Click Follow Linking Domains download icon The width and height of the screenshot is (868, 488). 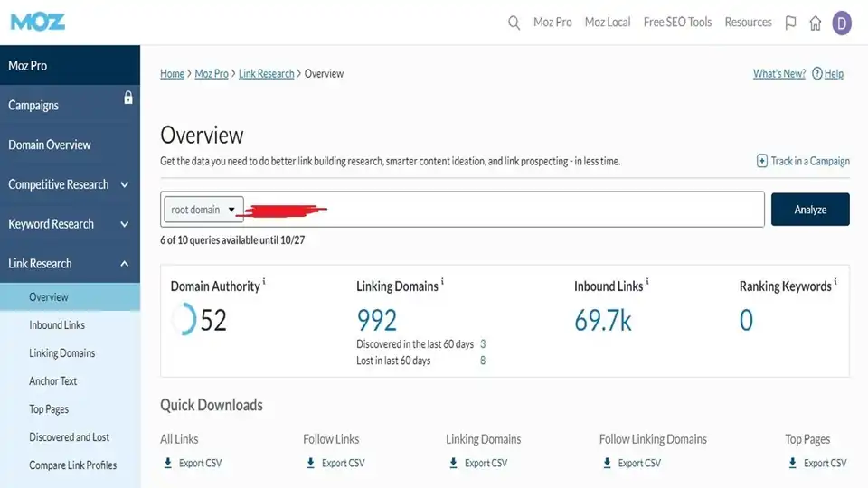[x=607, y=463]
